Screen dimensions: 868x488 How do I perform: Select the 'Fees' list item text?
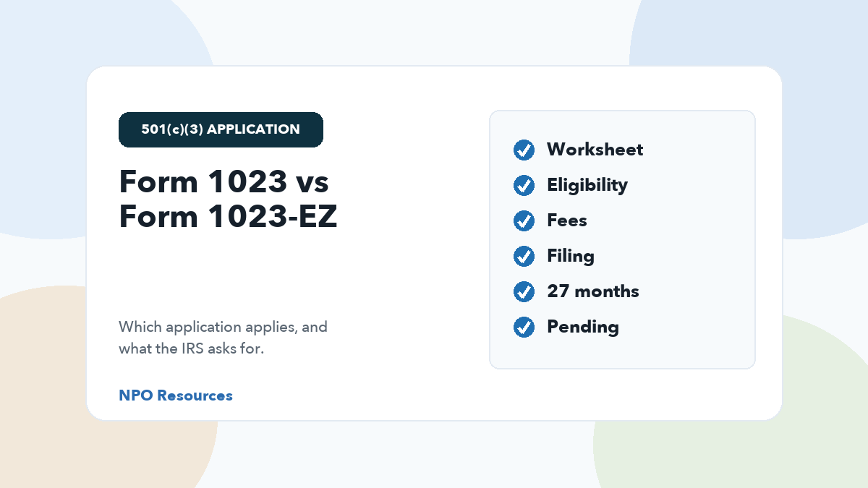(567, 221)
